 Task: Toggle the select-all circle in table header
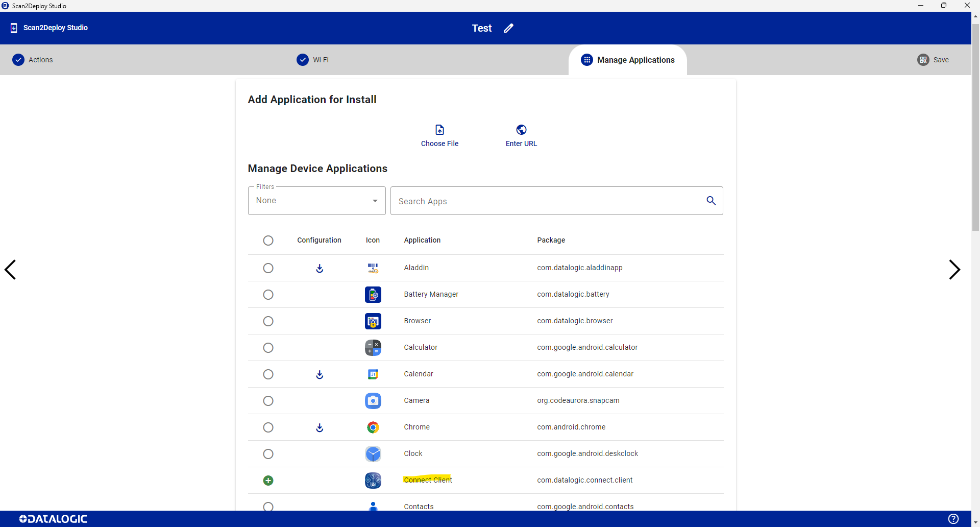tap(268, 241)
